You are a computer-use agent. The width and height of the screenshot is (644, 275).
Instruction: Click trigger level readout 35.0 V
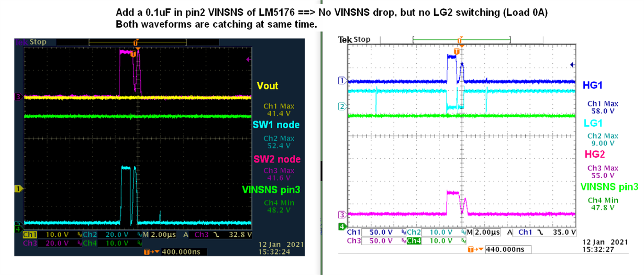point(564,232)
